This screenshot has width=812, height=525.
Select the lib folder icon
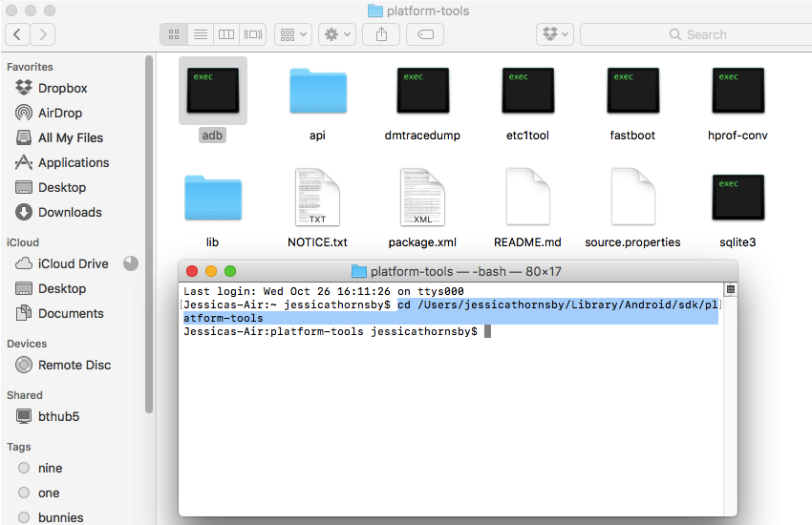point(213,199)
